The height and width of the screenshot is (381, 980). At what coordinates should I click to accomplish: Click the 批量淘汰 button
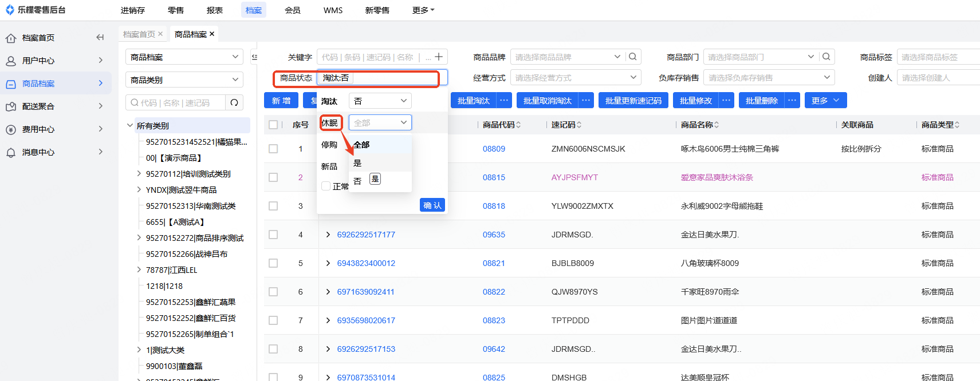[x=474, y=100]
